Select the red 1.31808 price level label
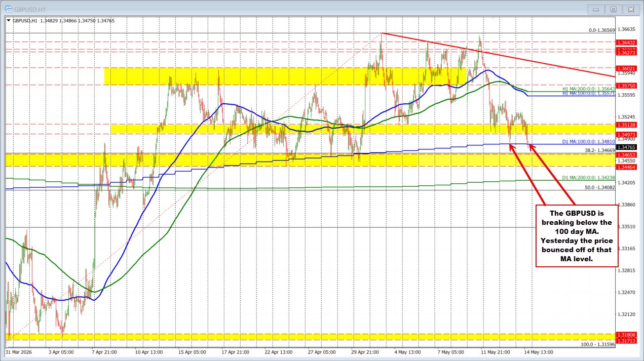This screenshot has height=361, width=644. [x=626, y=334]
